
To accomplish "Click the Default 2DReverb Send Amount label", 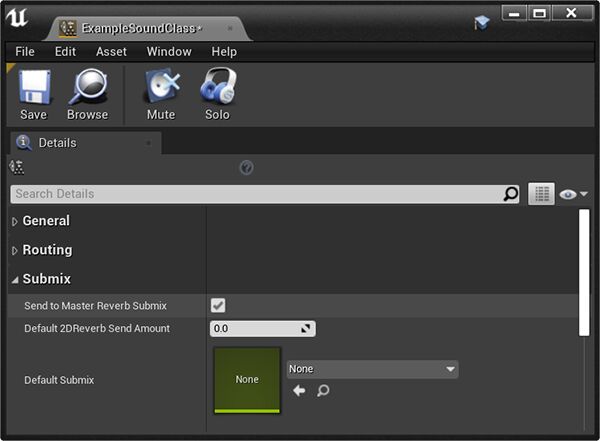I will click(97, 328).
